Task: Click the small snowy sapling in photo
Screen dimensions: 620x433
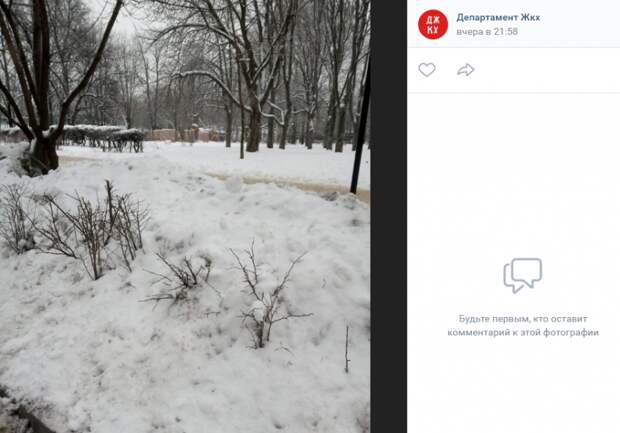Action: click(x=267, y=297)
